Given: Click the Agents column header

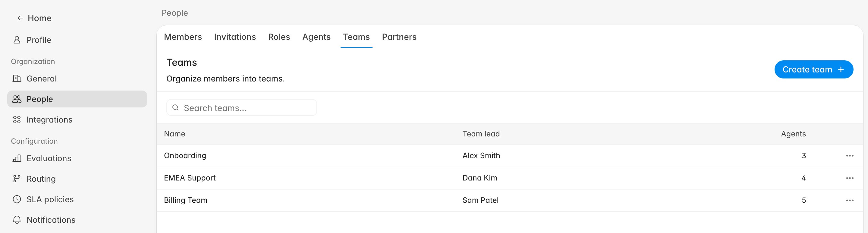Looking at the screenshot, I should [x=793, y=134].
